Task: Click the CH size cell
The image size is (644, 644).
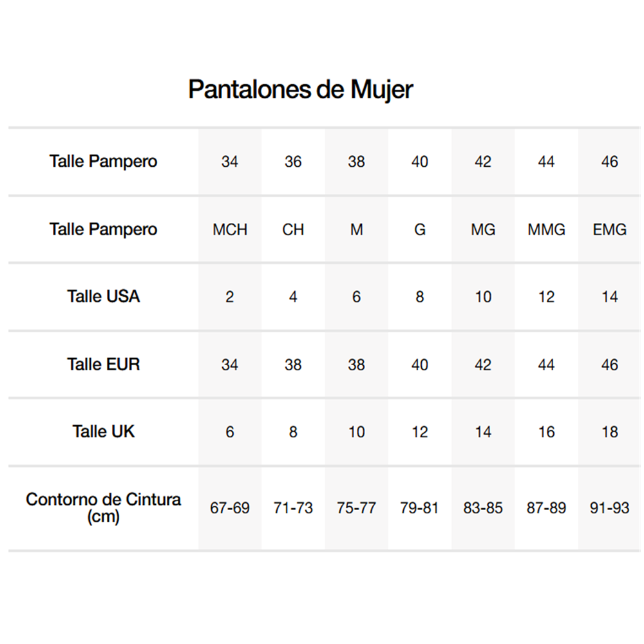Action: coord(293,229)
